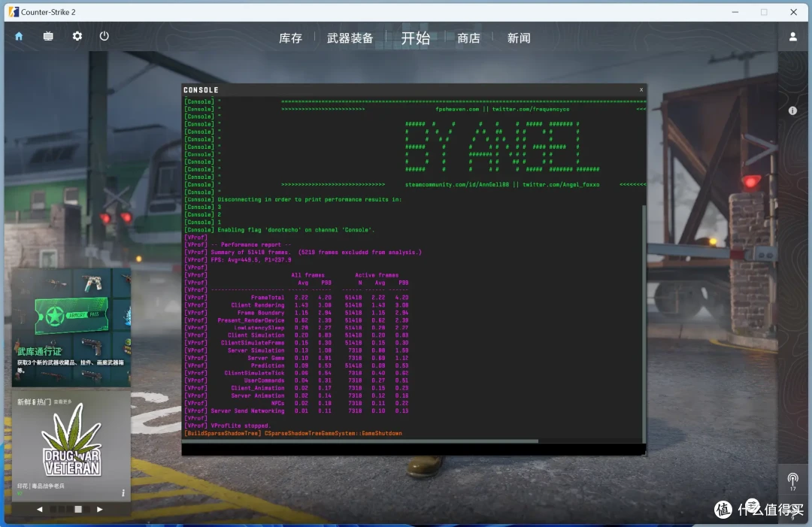812x527 pixels.
Task: Minimize the Counter-Strike 2 window
Action: 735,12
